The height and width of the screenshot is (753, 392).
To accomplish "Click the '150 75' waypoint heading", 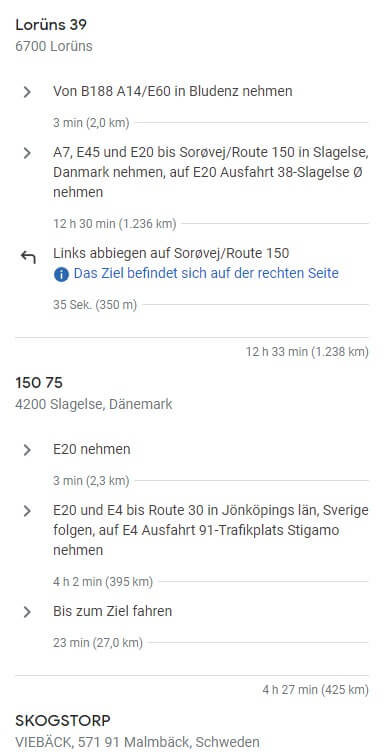I will pos(39,383).
